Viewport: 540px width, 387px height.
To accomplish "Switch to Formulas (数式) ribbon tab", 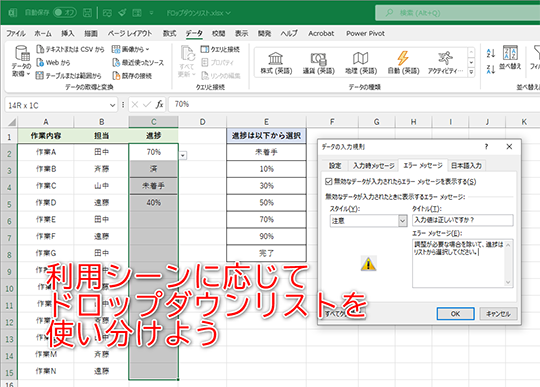I will 169,33.
